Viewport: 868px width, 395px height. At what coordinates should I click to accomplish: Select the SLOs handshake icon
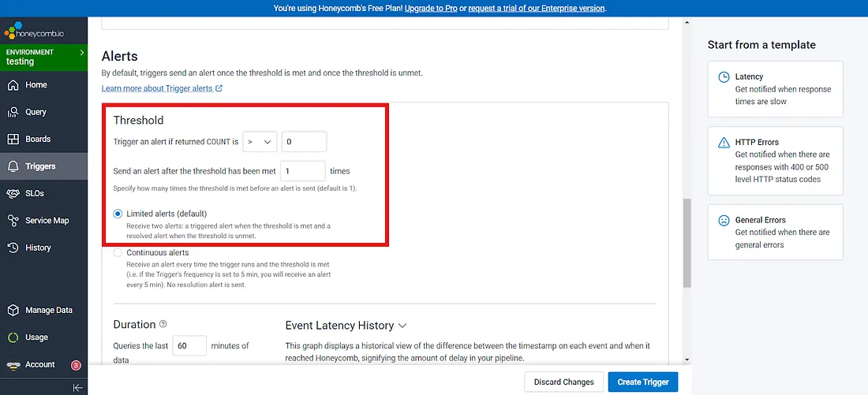pyautogui.click(x=13, y=193)
